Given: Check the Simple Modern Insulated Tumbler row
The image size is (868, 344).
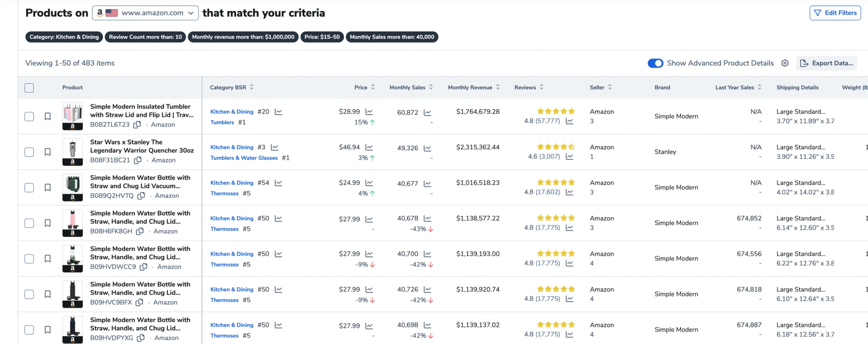Looking at the screenshot, I should coord(29,116).
